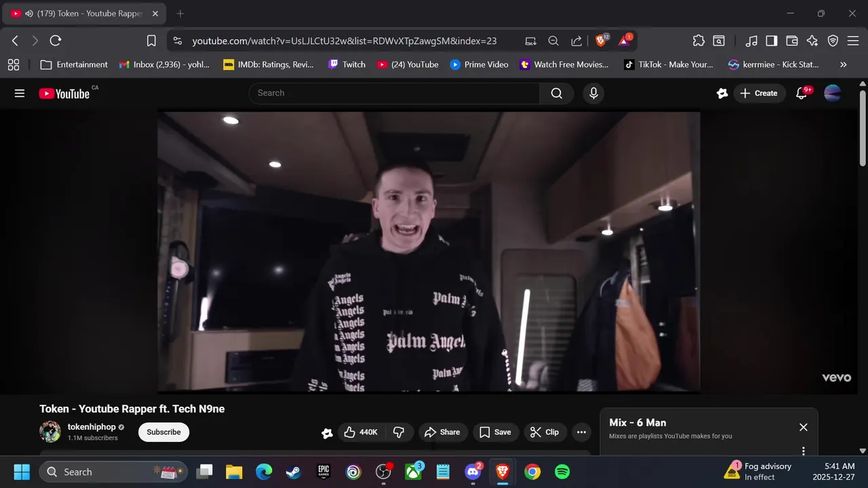Go to the YouTube home logo
Image resolution: width=868 pixels, height=488 pixels.
point(64,94)
